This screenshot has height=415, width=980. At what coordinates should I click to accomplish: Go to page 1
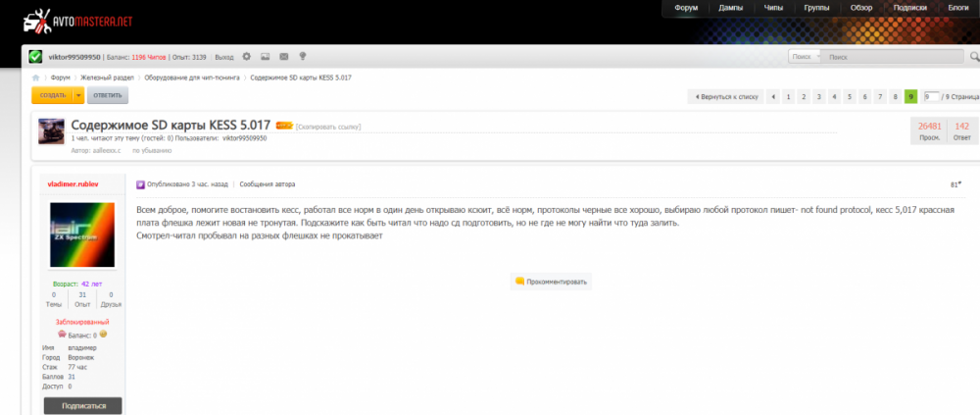pyautogui.click(x=789, y=96)
